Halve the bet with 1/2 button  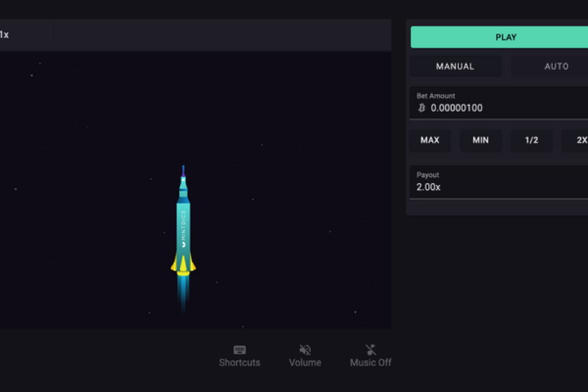pos(531,140)
